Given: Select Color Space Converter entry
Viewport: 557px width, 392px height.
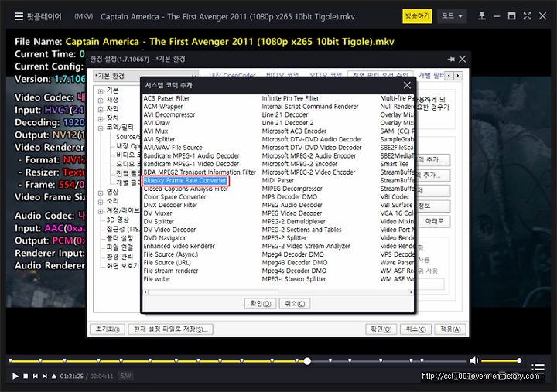Looking at the screenshot, I should point(174,196).
